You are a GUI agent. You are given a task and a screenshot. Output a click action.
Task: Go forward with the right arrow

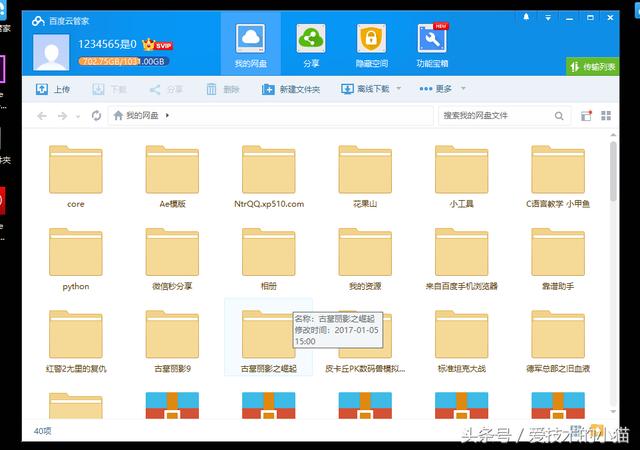[x=62, y=116]
